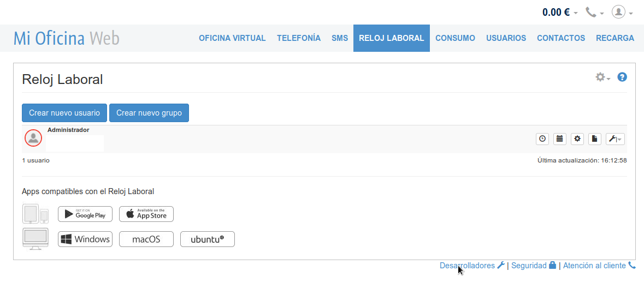Viewport: 644px width, 289px height.
Task: Expand the user profile menu at top right
Action: point(622,13)
